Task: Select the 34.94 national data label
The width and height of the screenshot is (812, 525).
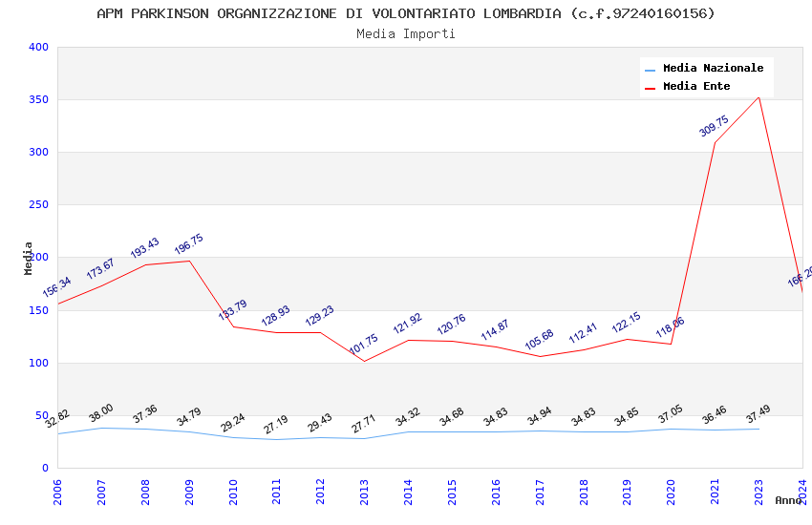Action: click(540, 416)
